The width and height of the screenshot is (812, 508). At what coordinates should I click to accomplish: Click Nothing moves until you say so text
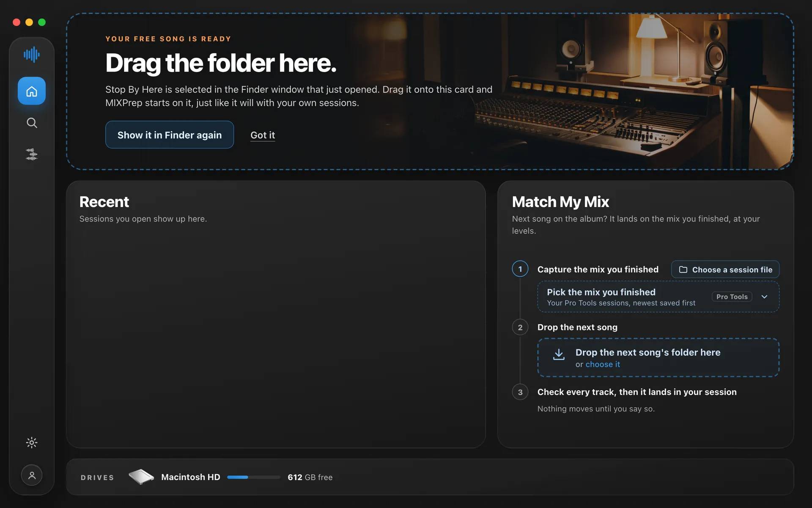(x=596, y=409)
